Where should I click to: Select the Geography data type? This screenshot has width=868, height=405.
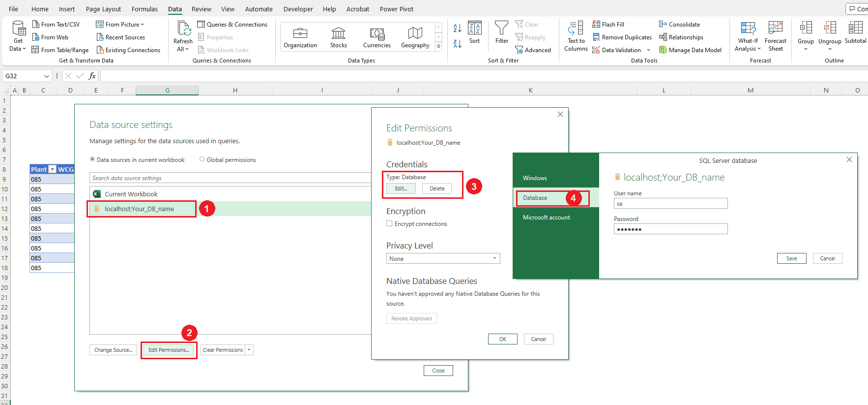tap(415, 37)
